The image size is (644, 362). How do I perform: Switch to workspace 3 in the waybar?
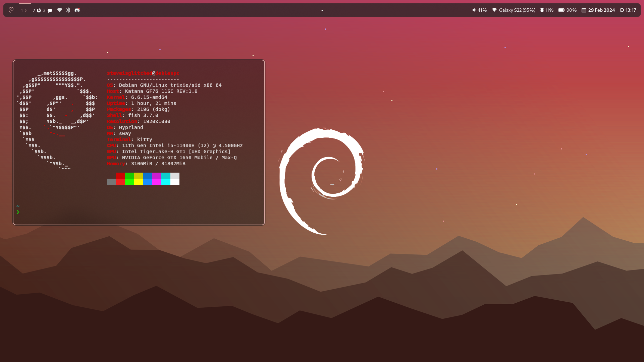(44, 10)
